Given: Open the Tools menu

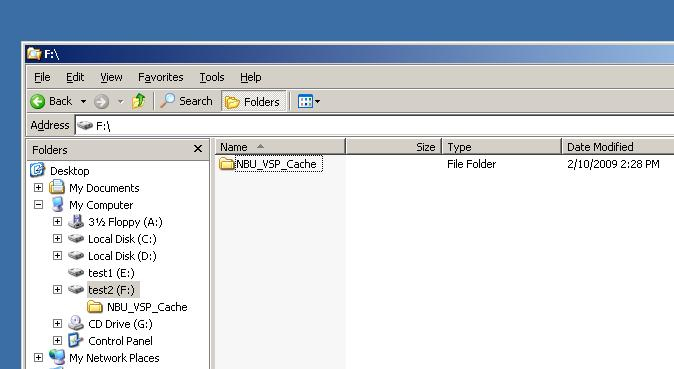Looking at the screenshot, I should click(x=212, y=77).
